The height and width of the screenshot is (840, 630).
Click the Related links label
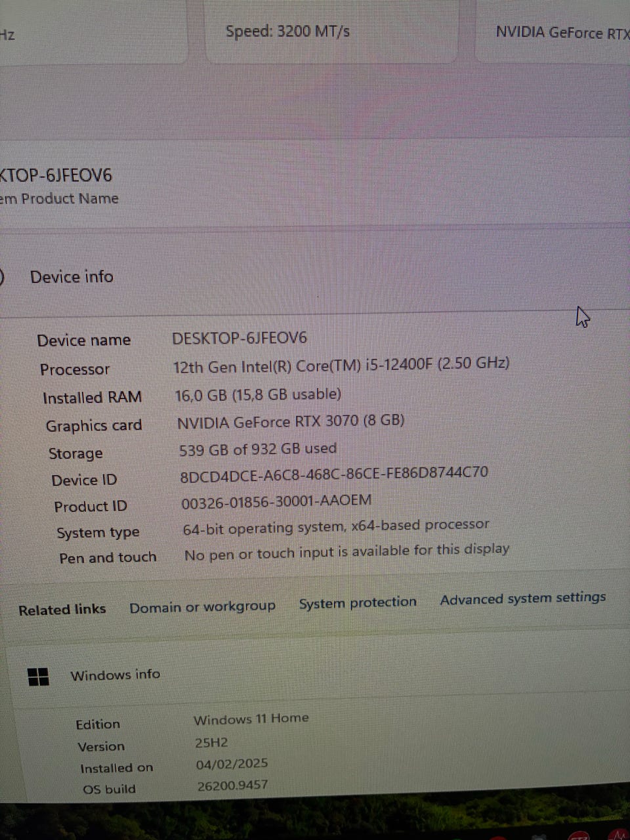coord(62,610)
